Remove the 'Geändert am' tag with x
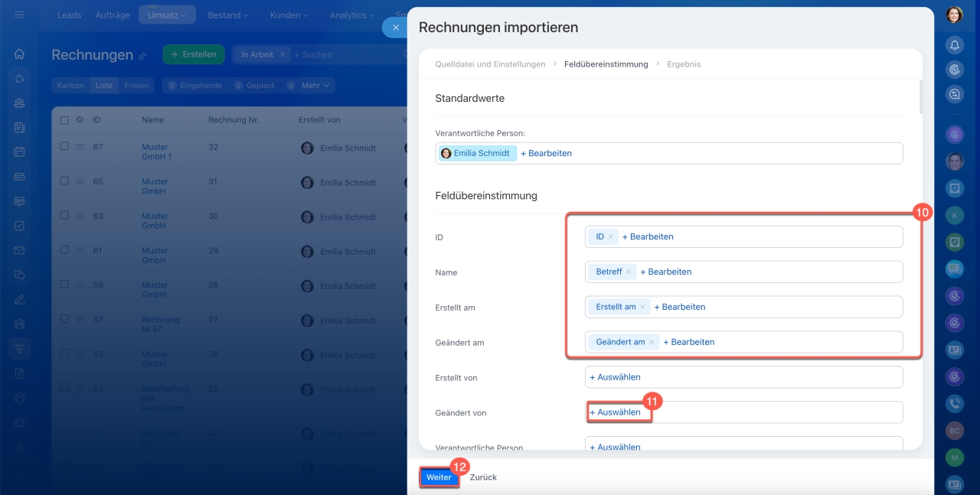 click(652, 342)
